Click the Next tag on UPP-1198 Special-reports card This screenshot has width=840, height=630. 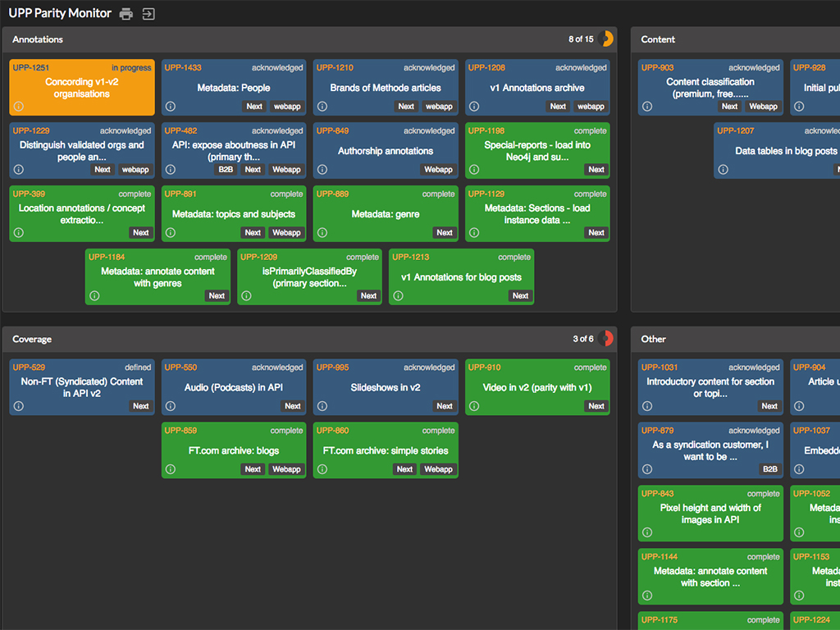pos(596,169)
